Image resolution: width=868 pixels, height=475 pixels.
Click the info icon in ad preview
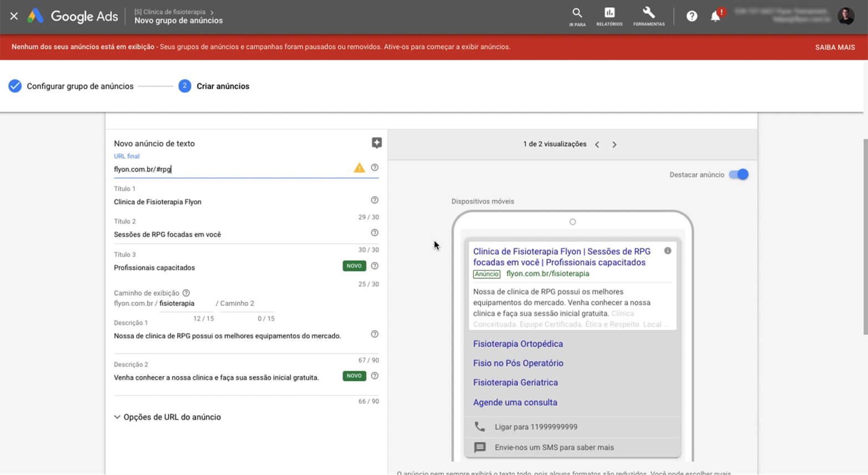tap(668, 251)
